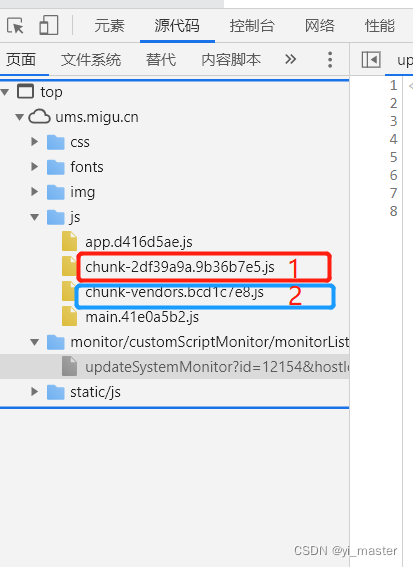Image resolution: width=413 pixels, height=567 pixels.
Task: Click the fonts folder icon
Action: coord(56,167)
